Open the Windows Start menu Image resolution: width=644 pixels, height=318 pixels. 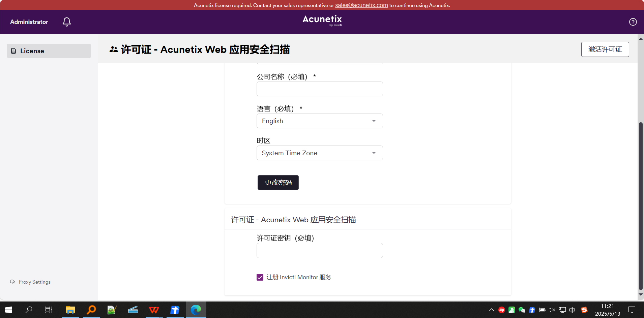(x=8, y=310)
